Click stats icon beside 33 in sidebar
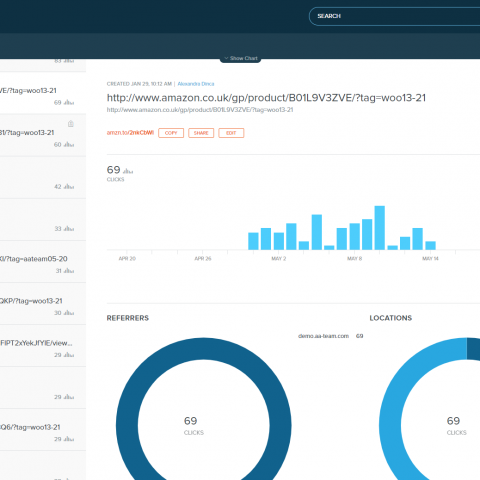Image resolution: width=480 pixels, height=480 pixels. click(69, 229)
